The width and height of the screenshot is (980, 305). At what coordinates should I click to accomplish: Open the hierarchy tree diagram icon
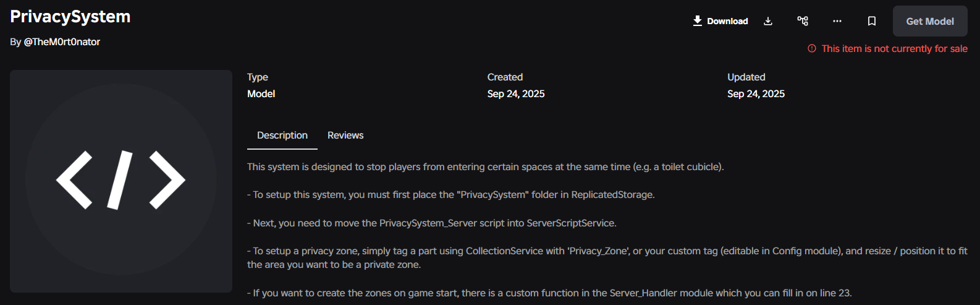(x=803, y=21)
